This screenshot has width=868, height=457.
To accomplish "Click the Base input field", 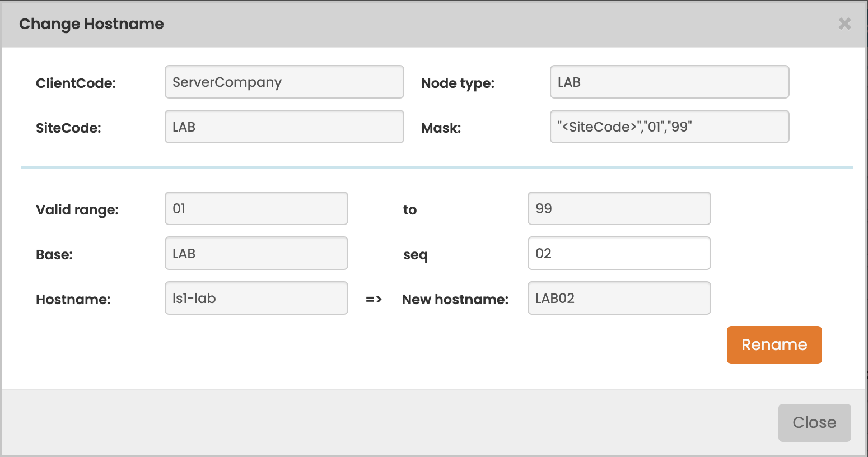I will 256,254.
